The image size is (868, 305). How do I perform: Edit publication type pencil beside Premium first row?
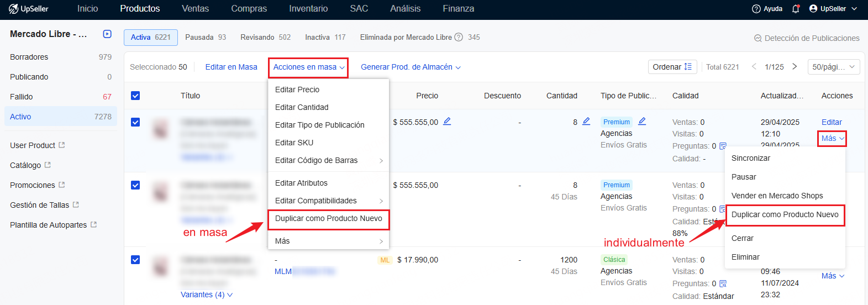[642, 121]
